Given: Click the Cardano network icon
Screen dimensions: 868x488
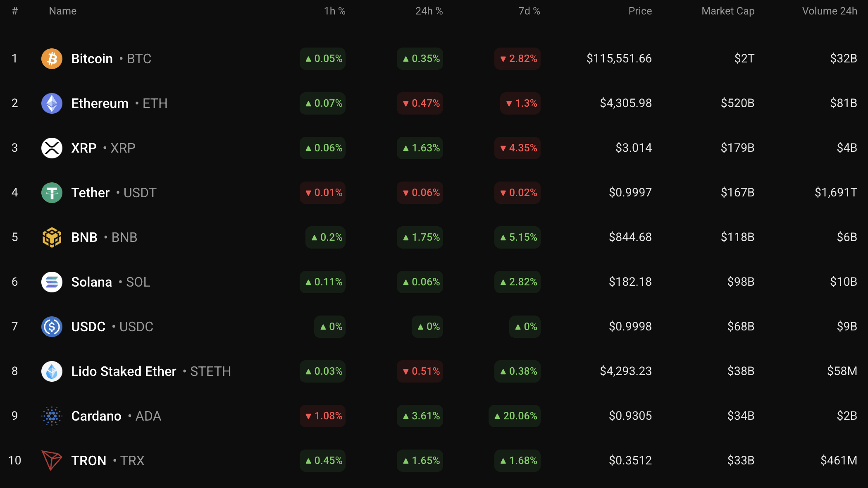Looking at the screenshot, I should tap(51, 416).
